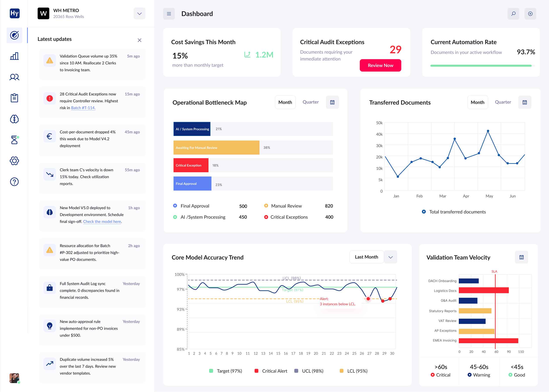Open the AI model brain icon in sidebar

tap(14, 119)
